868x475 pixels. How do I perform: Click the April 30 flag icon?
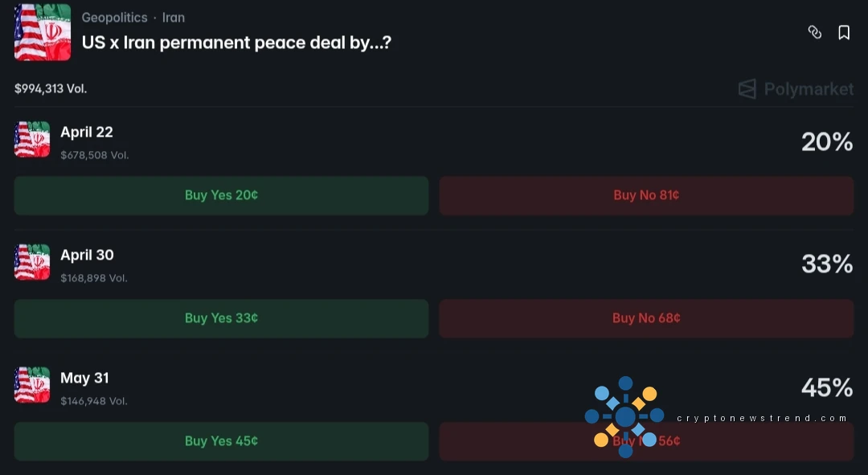pyautogui.click(x=32, y=262)
